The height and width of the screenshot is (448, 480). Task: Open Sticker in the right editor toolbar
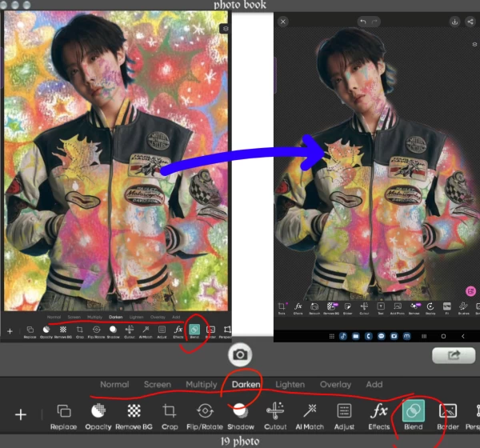(347, 308)
